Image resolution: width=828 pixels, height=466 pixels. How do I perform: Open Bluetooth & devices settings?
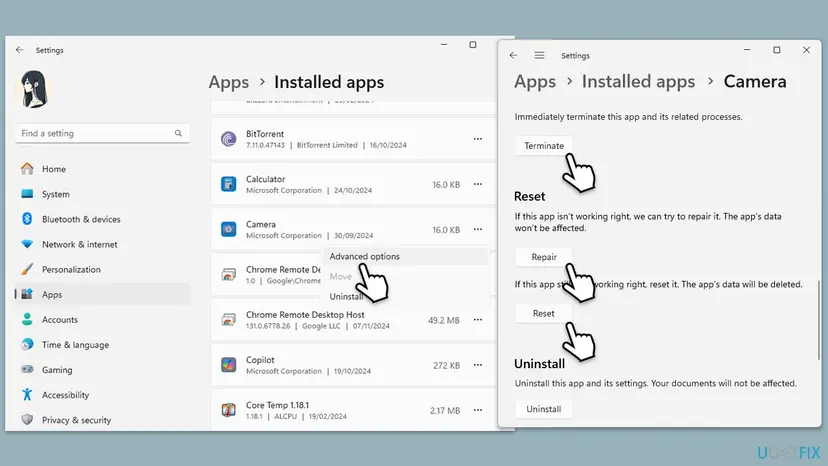click(x=102, y=219)
